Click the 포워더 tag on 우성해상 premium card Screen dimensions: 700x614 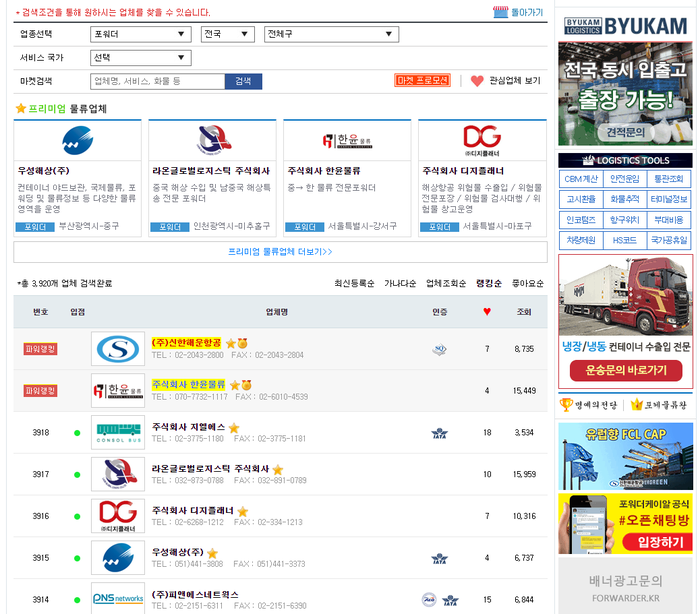coord(35,227)
